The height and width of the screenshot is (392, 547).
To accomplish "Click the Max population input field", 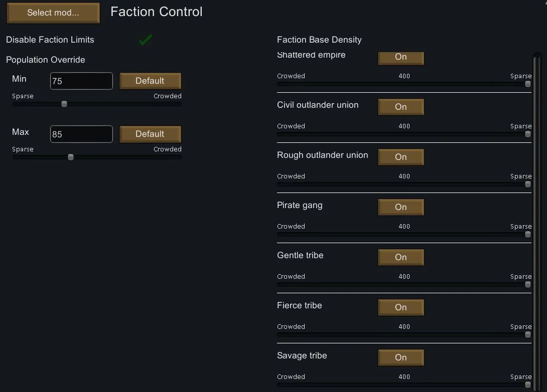I will pos(81,134).
